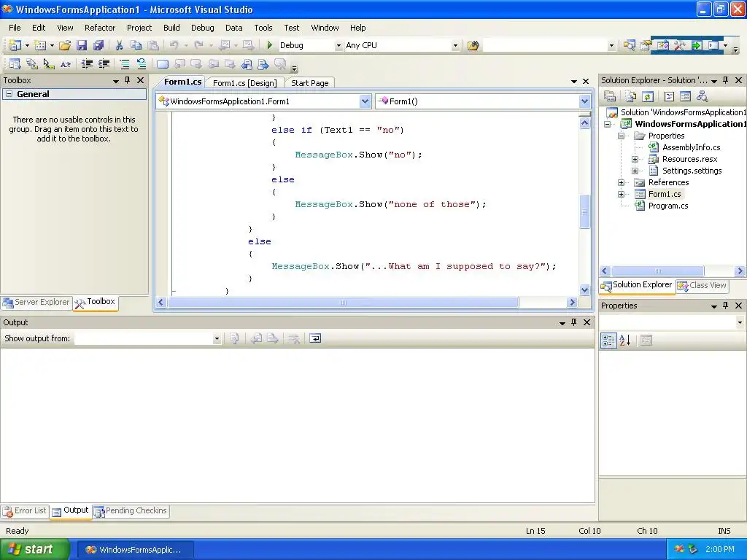Open the Debug solution configuration dropdown
This screenshot has width=747, height=560.
pos(338,46)
